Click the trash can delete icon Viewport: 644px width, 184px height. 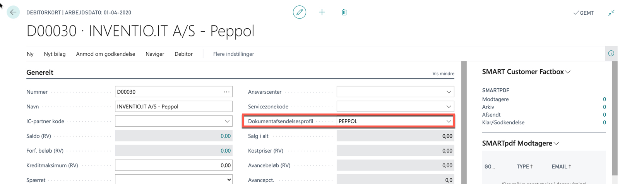(x=344, y=12)
